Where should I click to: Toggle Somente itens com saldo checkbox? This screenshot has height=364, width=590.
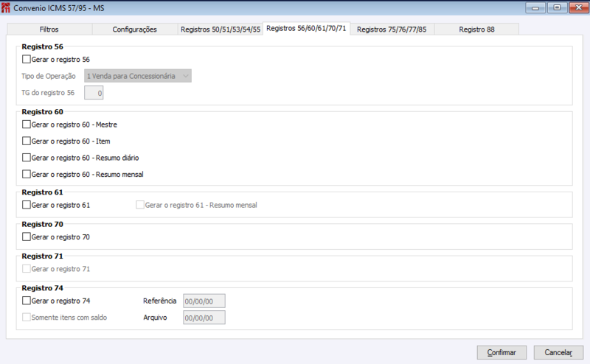pos(27,318)
